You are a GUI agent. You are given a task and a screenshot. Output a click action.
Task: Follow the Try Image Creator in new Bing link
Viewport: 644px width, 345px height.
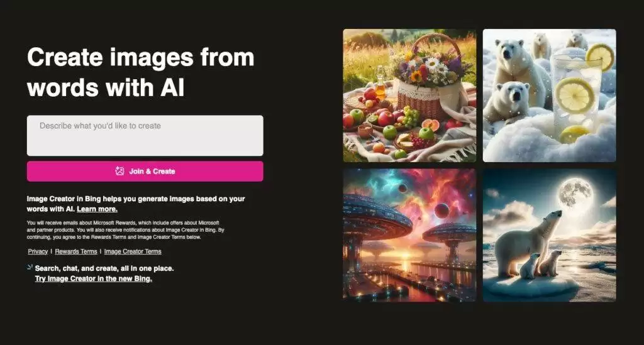[x=93, y=278]
